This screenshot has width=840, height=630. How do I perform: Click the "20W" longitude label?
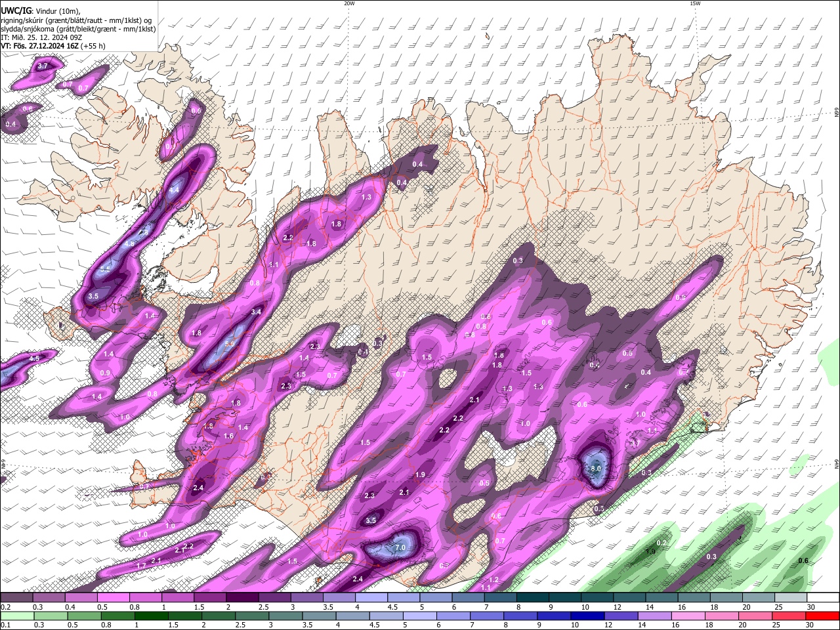coord(349,3)
